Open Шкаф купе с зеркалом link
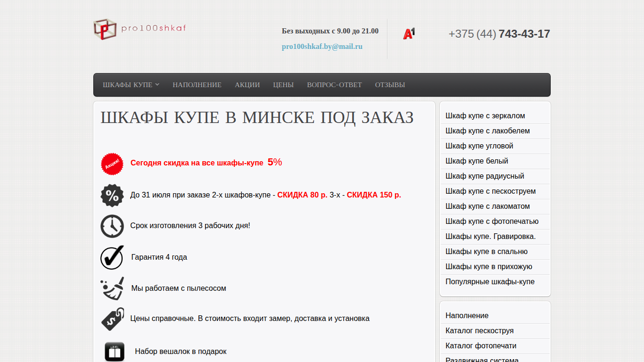The height and width of the screenshot is (362, 644). [485, 116]
